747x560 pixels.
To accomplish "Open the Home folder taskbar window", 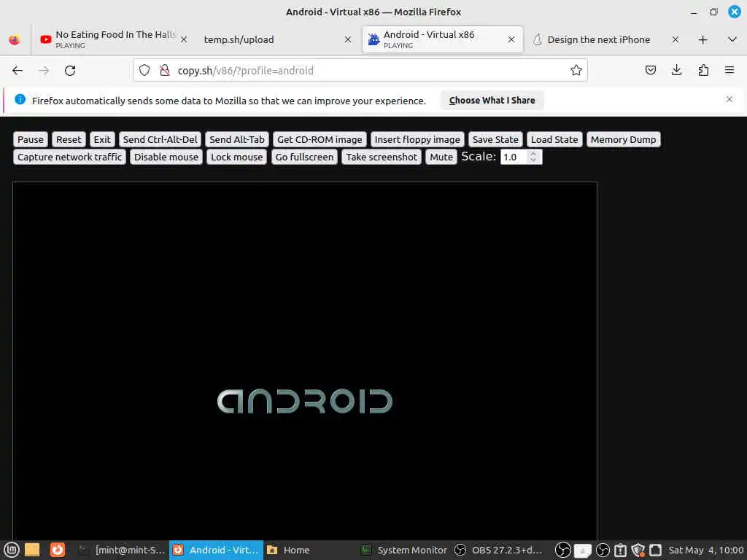I will click(x=309, y=550).
